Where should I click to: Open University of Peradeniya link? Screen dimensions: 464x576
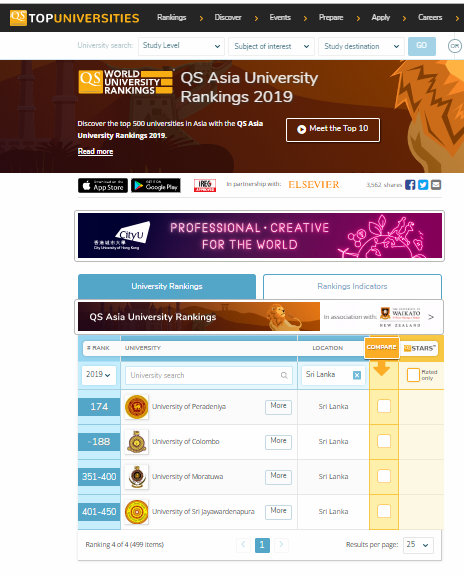189,407
